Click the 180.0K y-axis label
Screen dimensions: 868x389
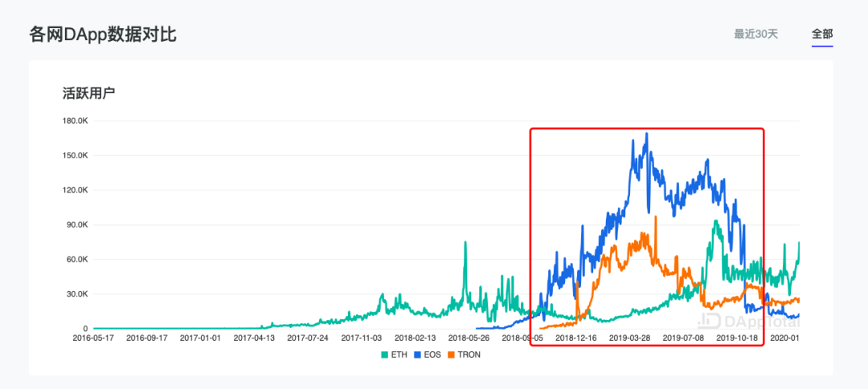(x=76, y=121)
